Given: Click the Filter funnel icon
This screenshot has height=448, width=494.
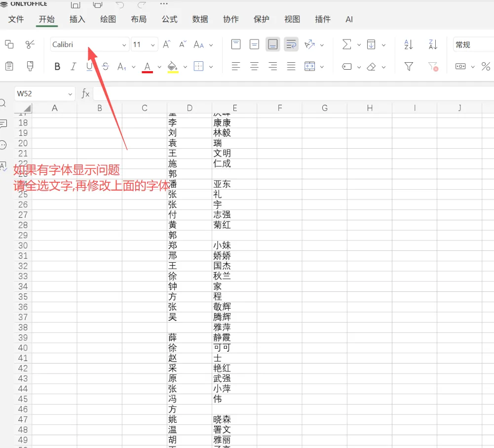Looking at the screenshot, I should point(409,67).
